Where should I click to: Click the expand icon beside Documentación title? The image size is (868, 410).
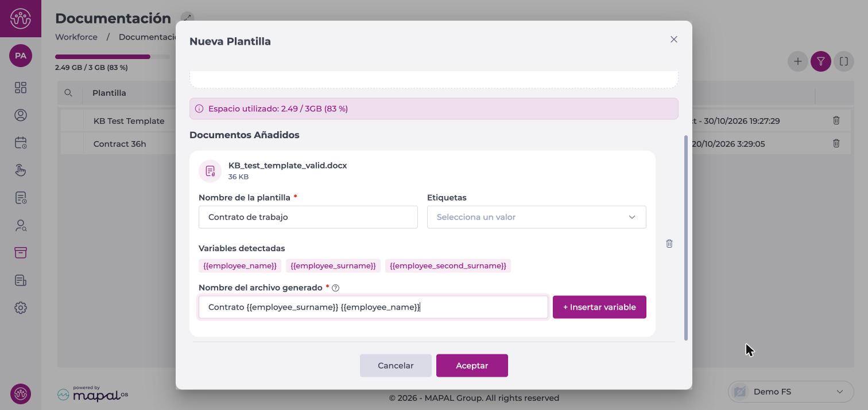[187, 18]
